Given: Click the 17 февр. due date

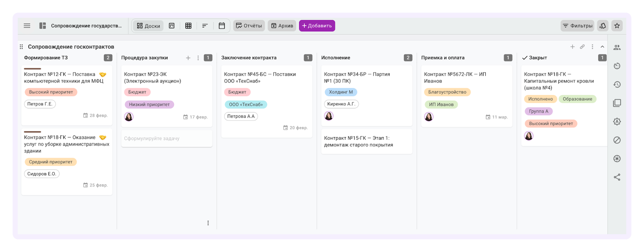Looking at the screenshot, I should pos(196,117).
